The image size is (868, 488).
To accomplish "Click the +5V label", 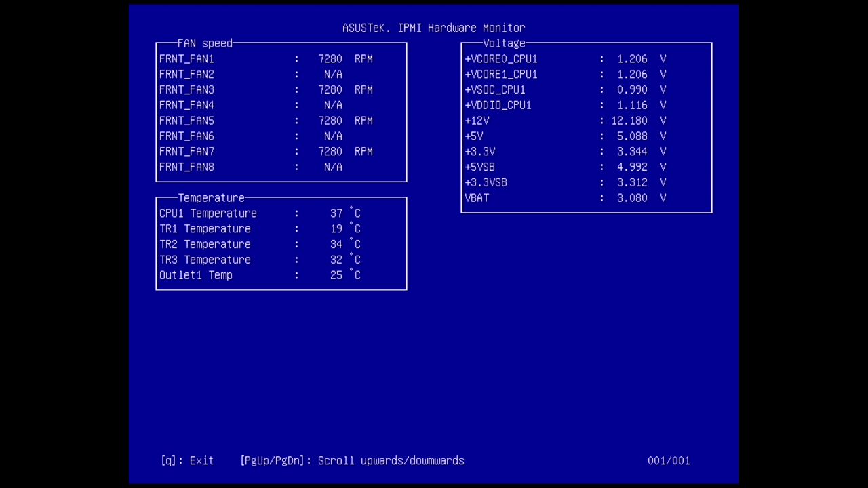I will point(473,136).
